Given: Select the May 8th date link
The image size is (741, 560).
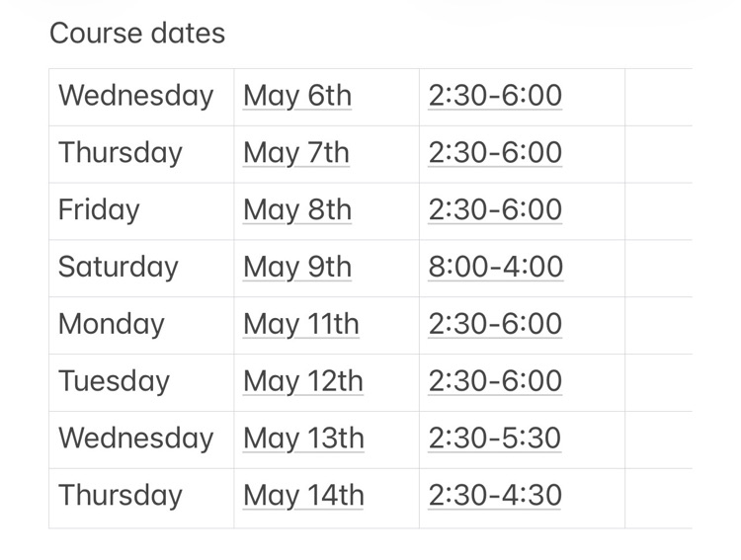Looking at the screenshot, I should point(296,210).
